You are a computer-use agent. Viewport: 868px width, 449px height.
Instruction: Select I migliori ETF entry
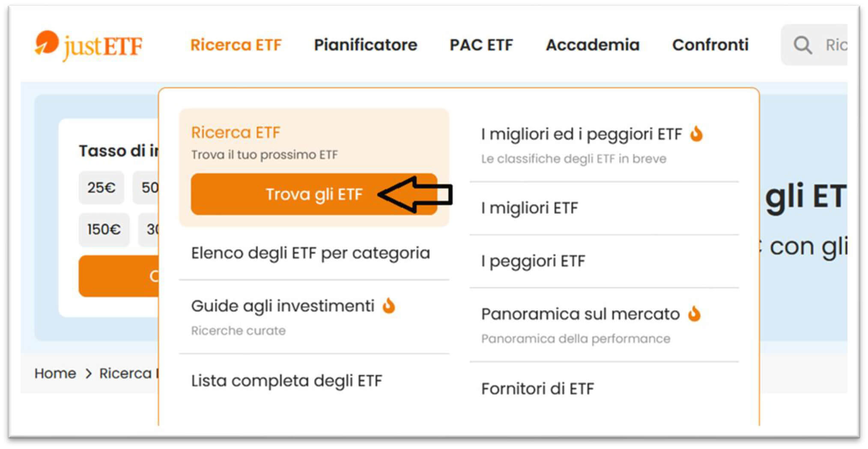(x=529, y=208)
